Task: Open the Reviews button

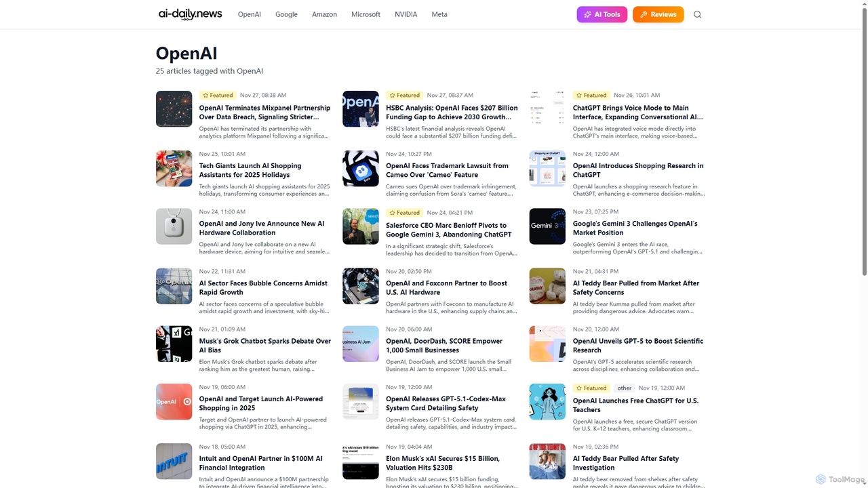Action: (658, 14)
